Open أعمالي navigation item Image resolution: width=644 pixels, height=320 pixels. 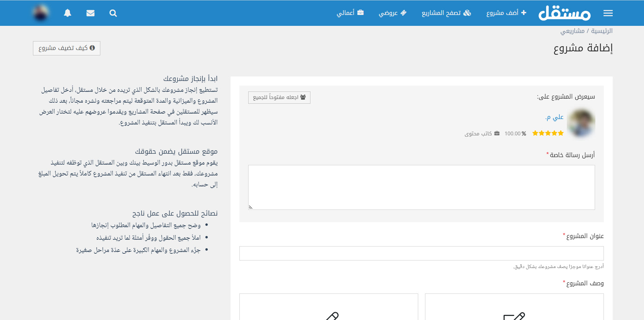coord(350,13)
